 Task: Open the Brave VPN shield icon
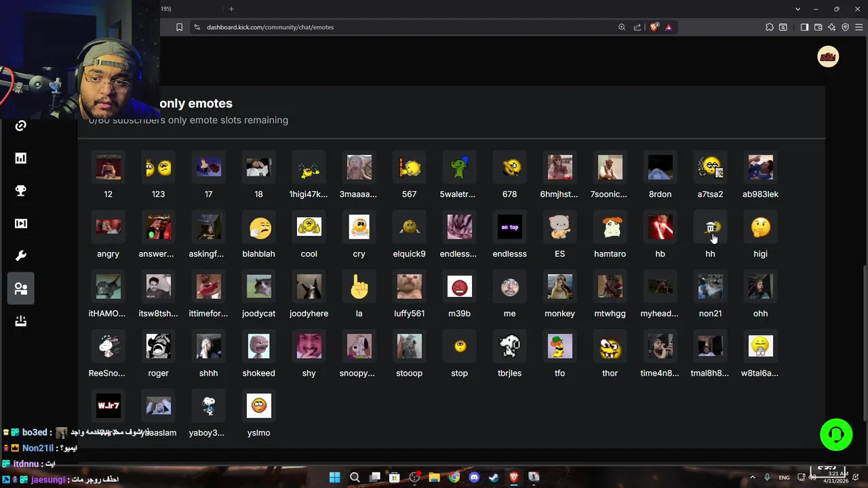(846, 27)
